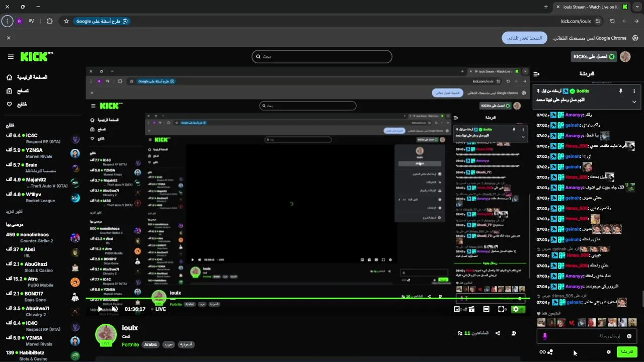Screen dimensions: 644x362
Task: Click the infinity icon below the chat box
Action: coord(542,352)
